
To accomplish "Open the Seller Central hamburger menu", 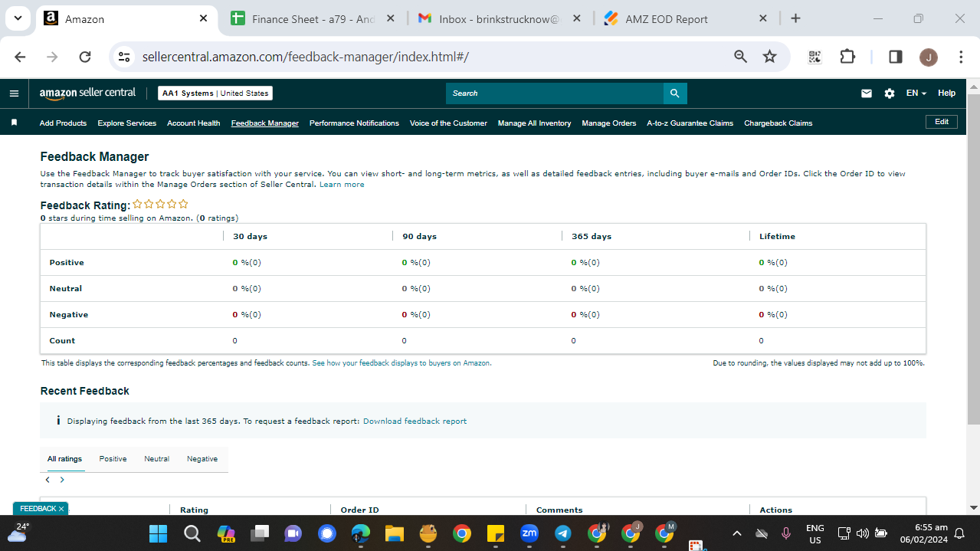I will coord(14,93).
